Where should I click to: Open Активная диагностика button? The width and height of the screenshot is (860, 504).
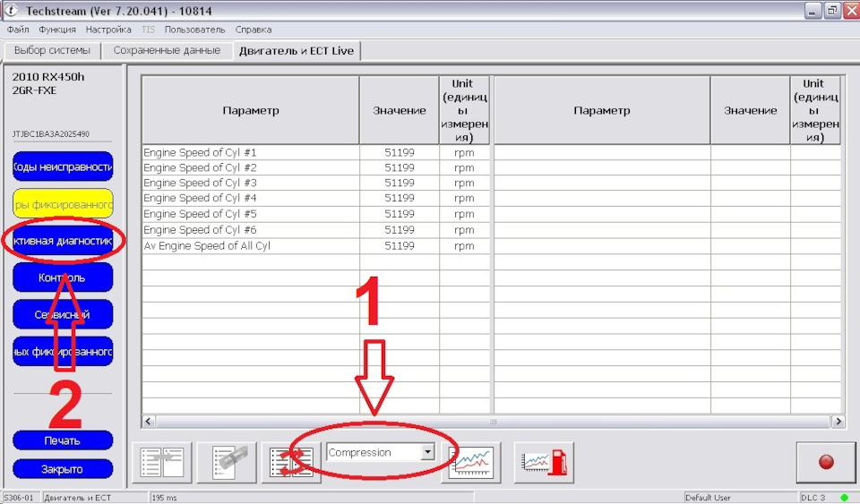point(63,241)
